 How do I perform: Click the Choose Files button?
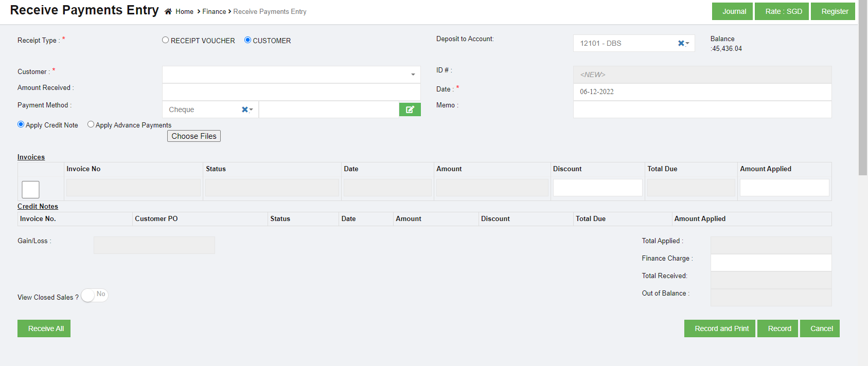coord(194,136)
